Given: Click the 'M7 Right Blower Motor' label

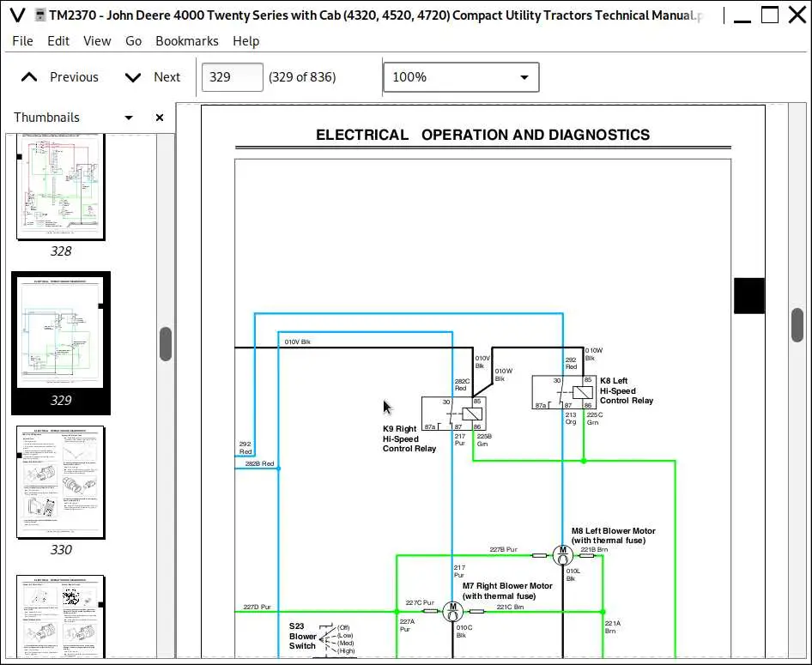Looking at the screenshot, I should pyautogui.click(x=507, y=591).
